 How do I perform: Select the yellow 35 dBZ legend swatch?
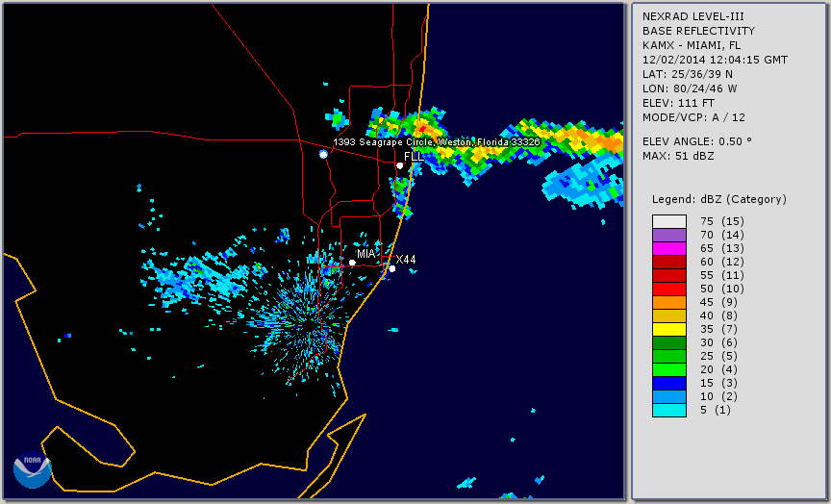(669, 329)
